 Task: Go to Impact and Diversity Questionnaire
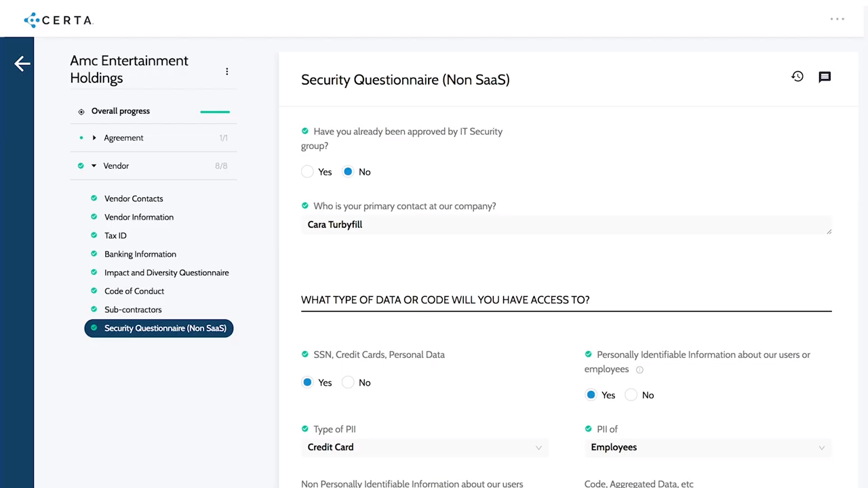tap(166, 272)
